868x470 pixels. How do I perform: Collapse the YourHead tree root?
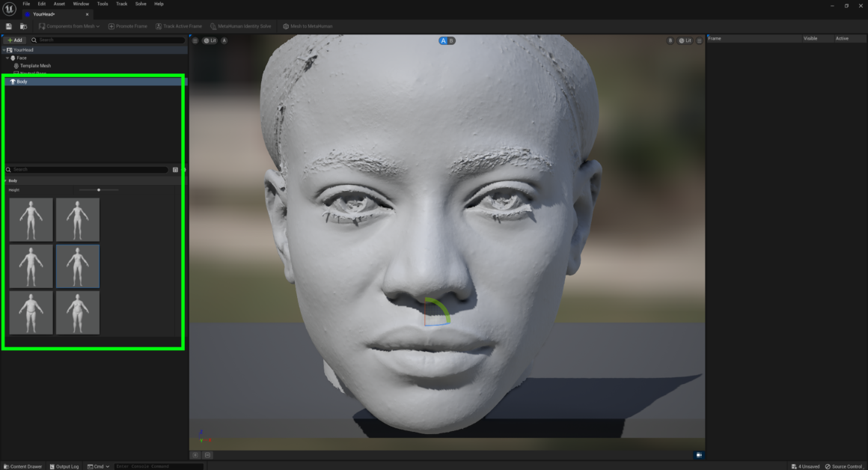click(4, 50)
